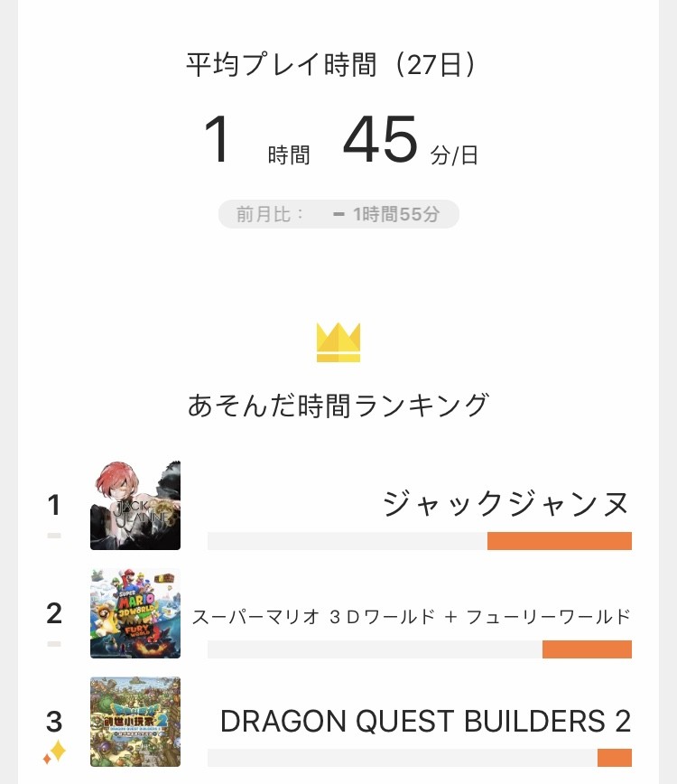Select the ジャックジャンヌ game title
Image resolution: width=677 pixels, height=784 pixels.
(505, 503)
